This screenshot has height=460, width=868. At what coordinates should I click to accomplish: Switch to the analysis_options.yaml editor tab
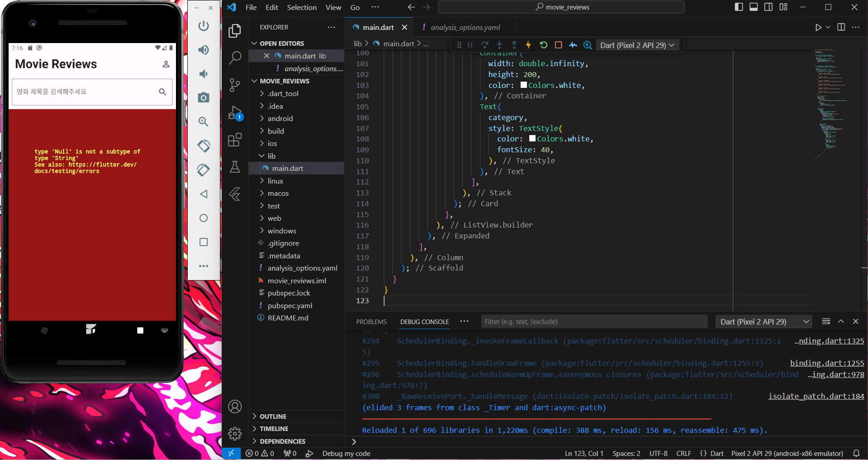pos(465,27)
